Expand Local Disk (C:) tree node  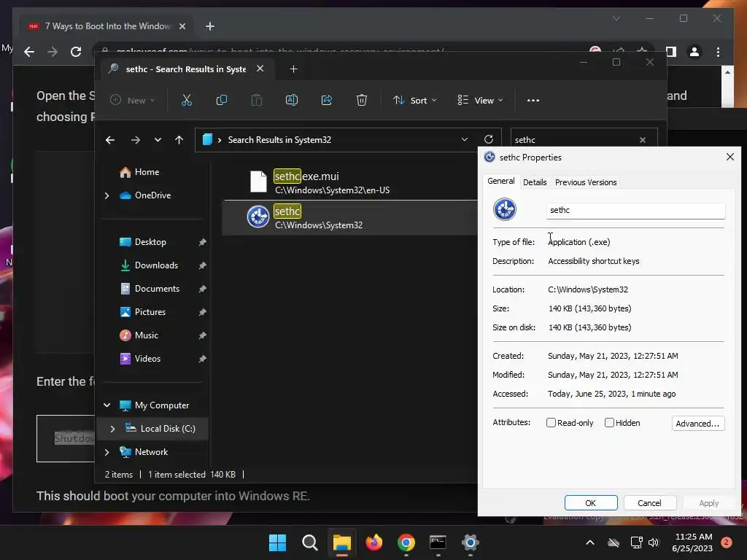coord(112,429)
